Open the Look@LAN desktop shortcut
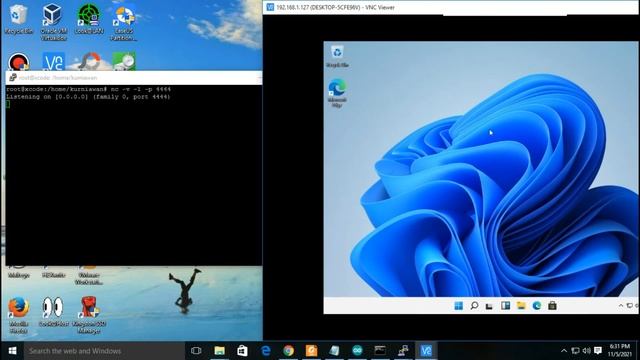This screenshot has height=360, width=640. (89, 19)
